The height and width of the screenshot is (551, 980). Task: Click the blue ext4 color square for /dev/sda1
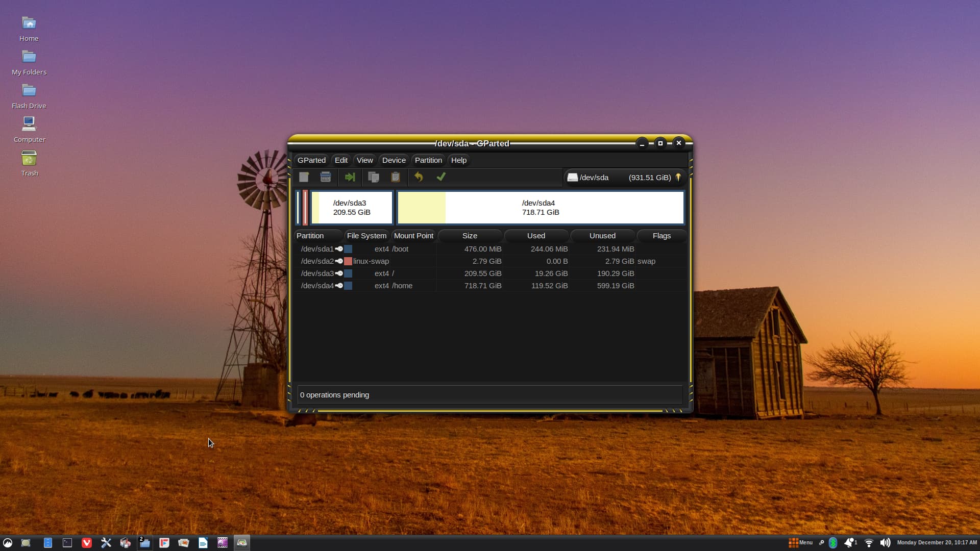(348, 249)
